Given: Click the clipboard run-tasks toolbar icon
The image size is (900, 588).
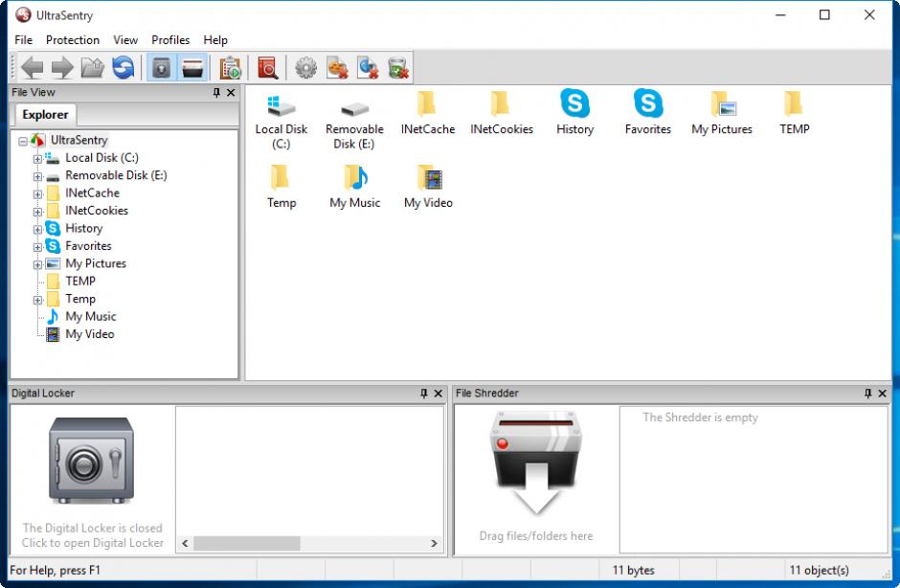Looking at the screenshot, I should (x=230, y=68).
